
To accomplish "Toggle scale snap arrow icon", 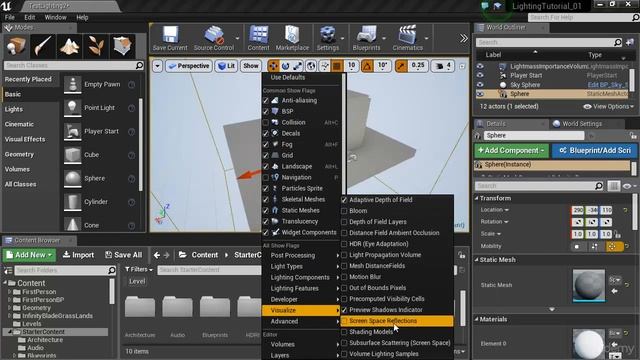I will tap(401, 66).
